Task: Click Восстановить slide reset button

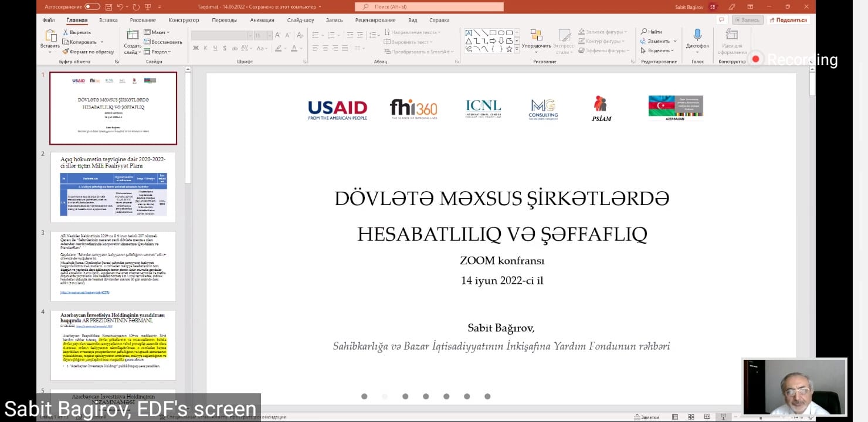Action: (163, 42)
